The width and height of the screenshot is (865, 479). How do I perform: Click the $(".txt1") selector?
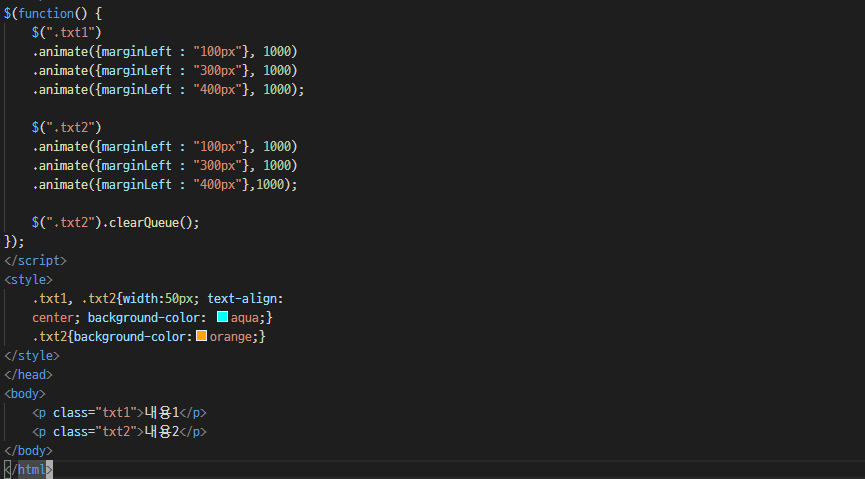click(67, 33)
